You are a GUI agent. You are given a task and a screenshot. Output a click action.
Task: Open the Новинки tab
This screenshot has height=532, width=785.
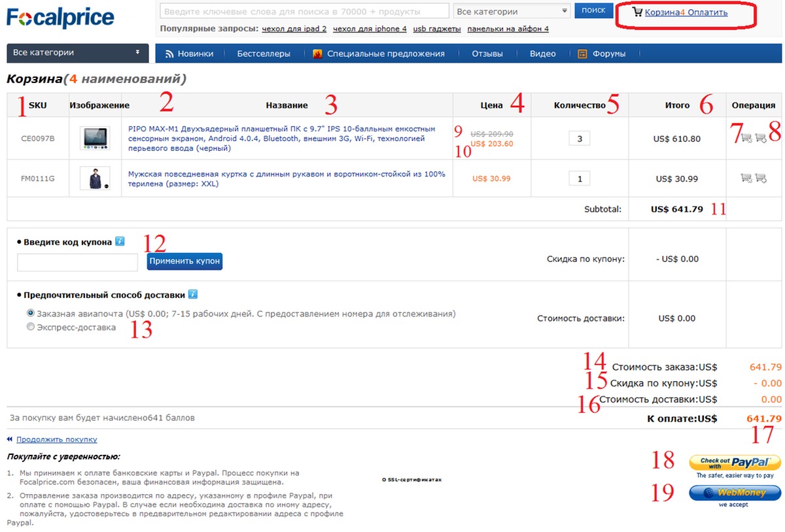190,54
